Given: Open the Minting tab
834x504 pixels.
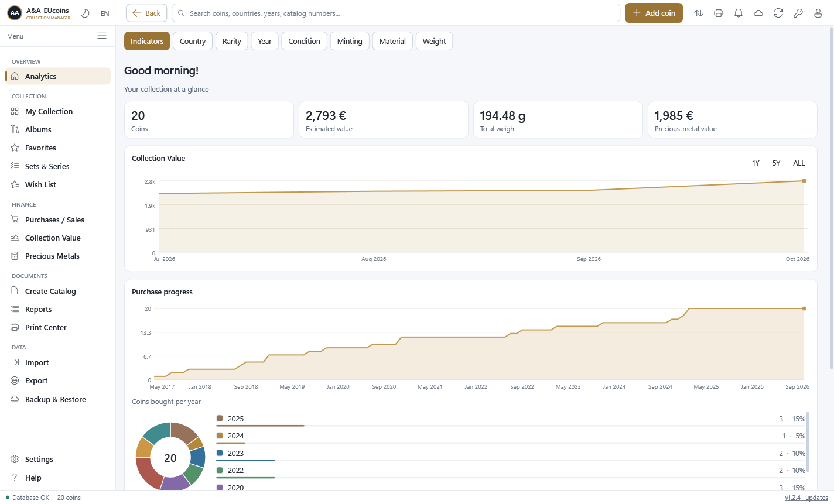Looking at the screenshot, I should [x=350, y=41].
